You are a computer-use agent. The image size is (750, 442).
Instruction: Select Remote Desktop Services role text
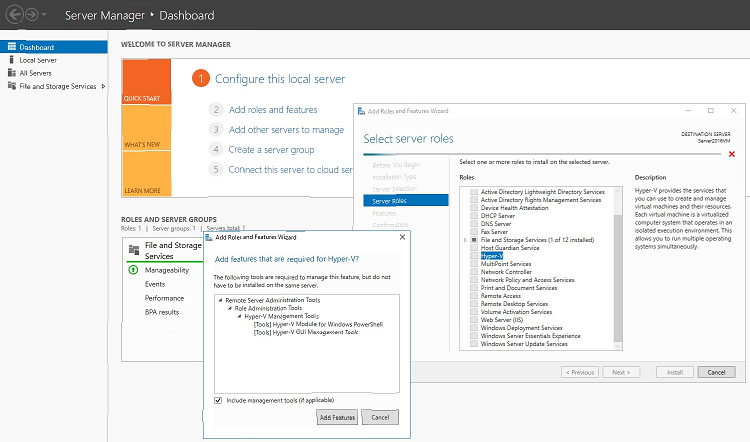[x=514, y=304]
